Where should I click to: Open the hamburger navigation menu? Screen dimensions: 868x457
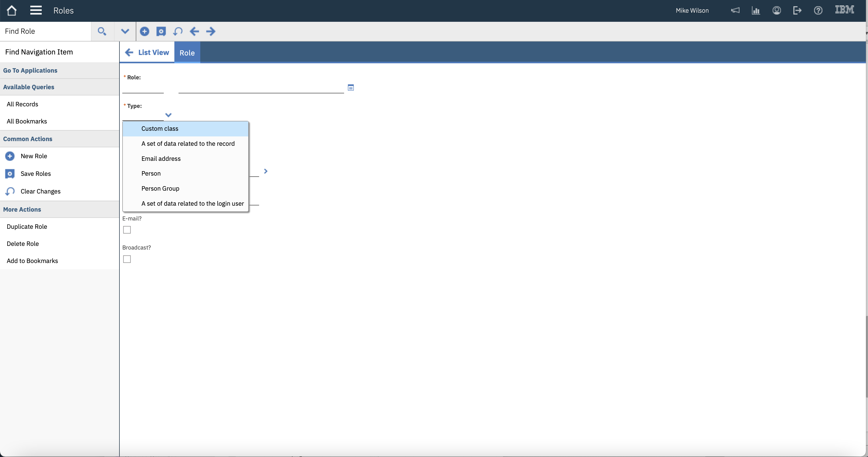pos(36,10)
